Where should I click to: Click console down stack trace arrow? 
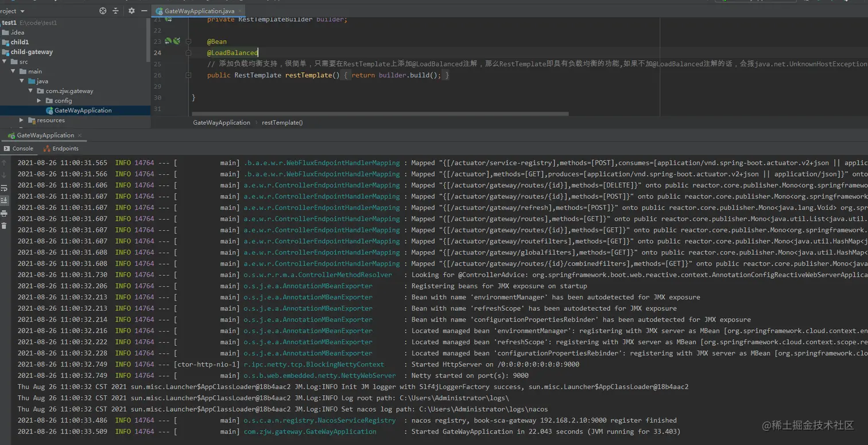tap(4, 175)
